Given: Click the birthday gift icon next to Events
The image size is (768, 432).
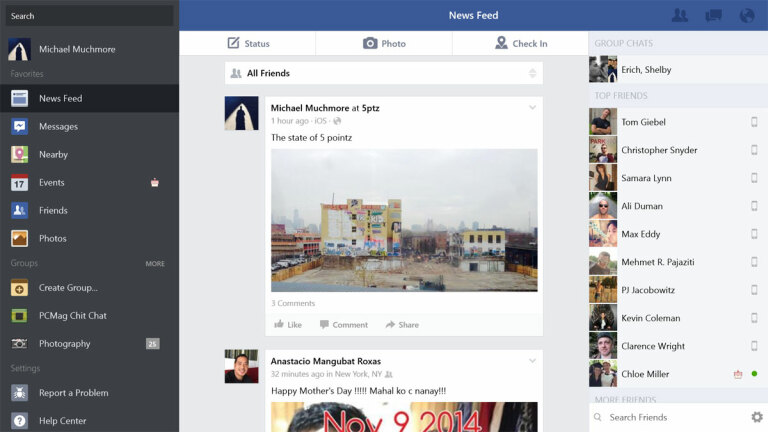Looking at the screenshot, I should pyautogui.click(x=155, y=183).
